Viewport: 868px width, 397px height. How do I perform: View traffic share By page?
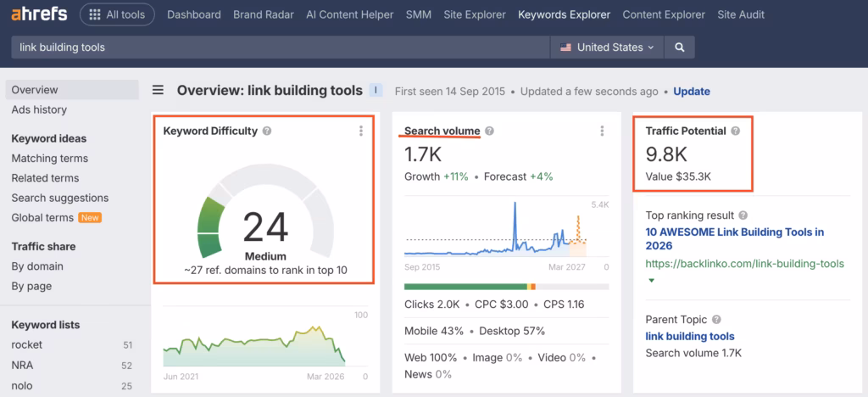click(x=31, y=286)
